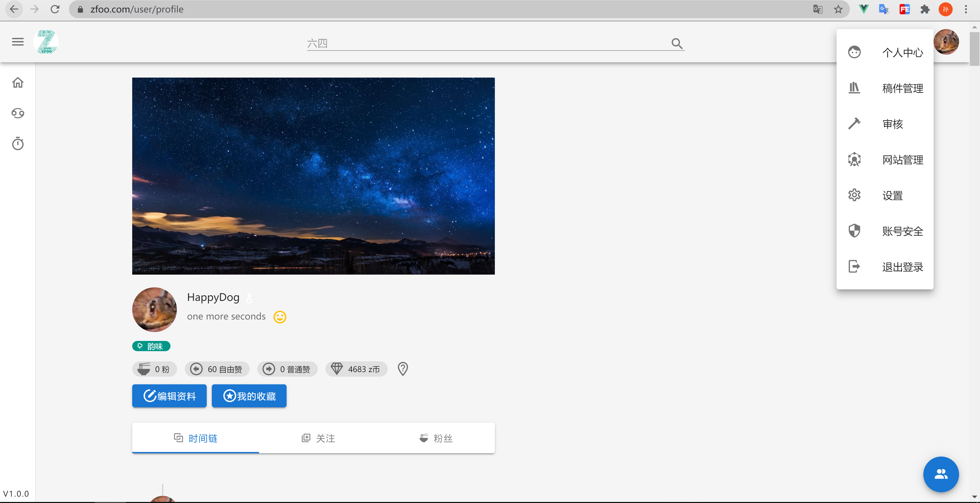Viewport: 980px width, 503px height.
Task: Click the crab-shaped sidebar icon
Action: [18, 113]
